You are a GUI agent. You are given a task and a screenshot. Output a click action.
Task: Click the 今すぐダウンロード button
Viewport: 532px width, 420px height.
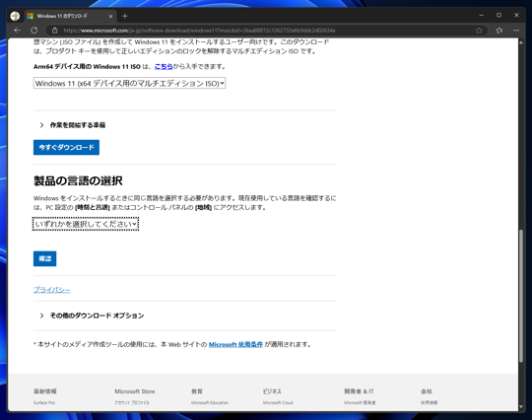pyautogui.click(x=66, y=147)
